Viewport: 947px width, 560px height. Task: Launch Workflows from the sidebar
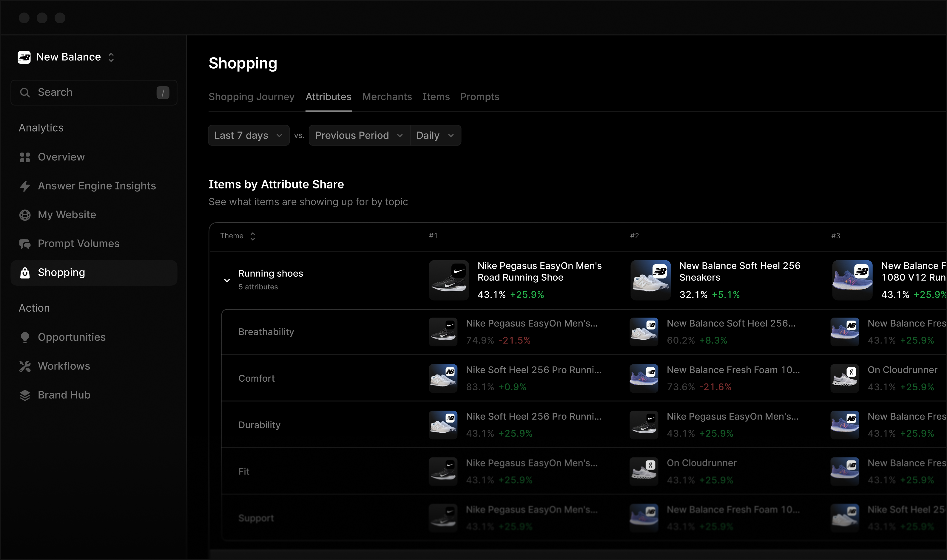[x=64, y=366]
